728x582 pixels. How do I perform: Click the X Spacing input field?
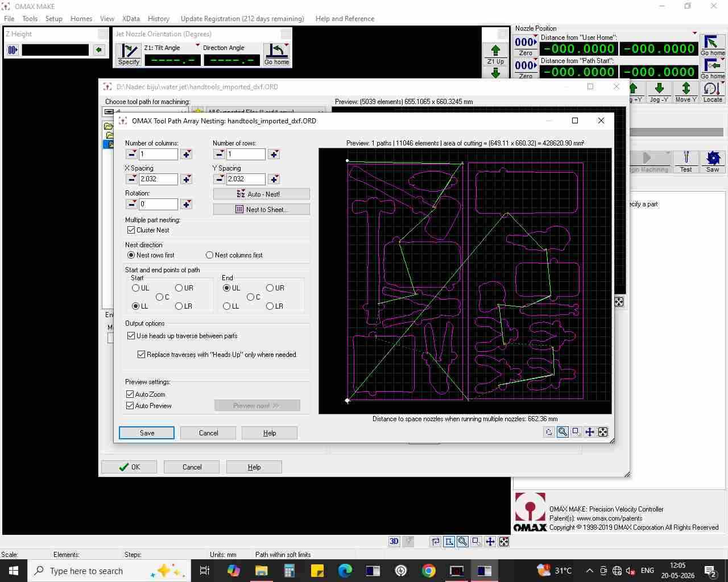coord(158,179)
